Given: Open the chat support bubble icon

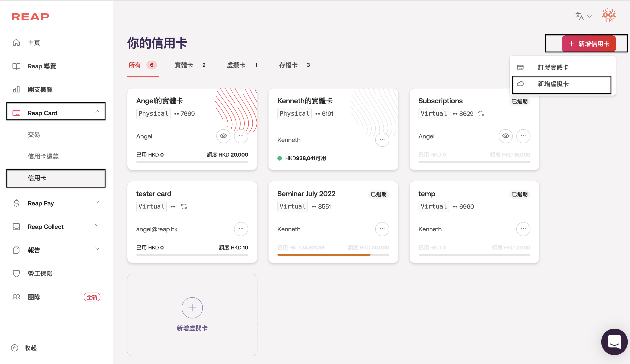Looking at the screenshot, I should pyautogui.click(x=614, y=341).
